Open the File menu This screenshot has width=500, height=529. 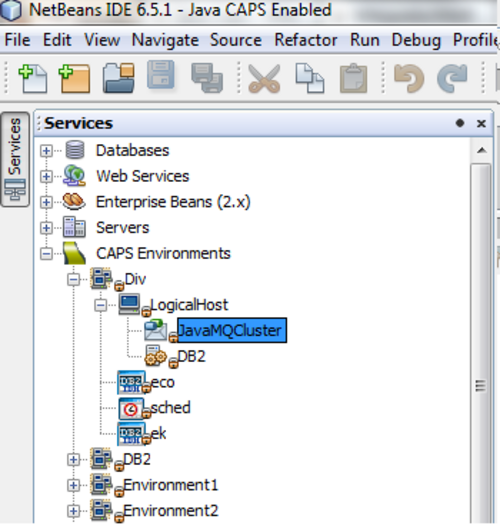point(17,40)
